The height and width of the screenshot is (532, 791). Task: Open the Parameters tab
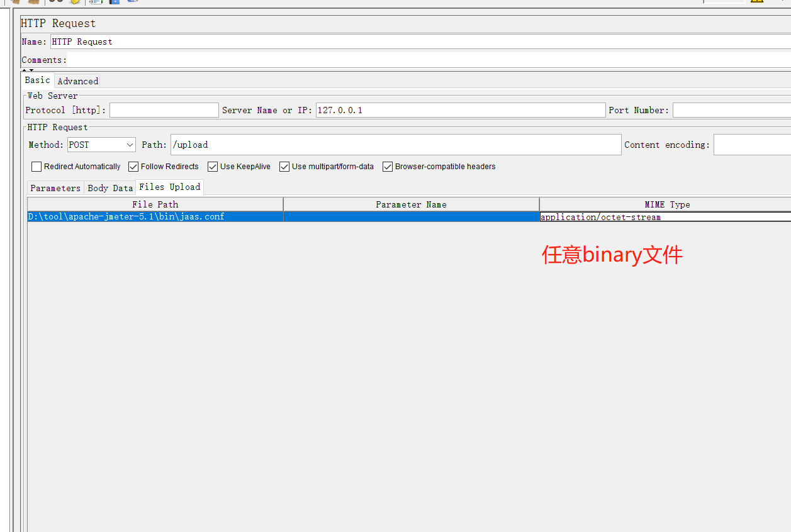(55, 188)
